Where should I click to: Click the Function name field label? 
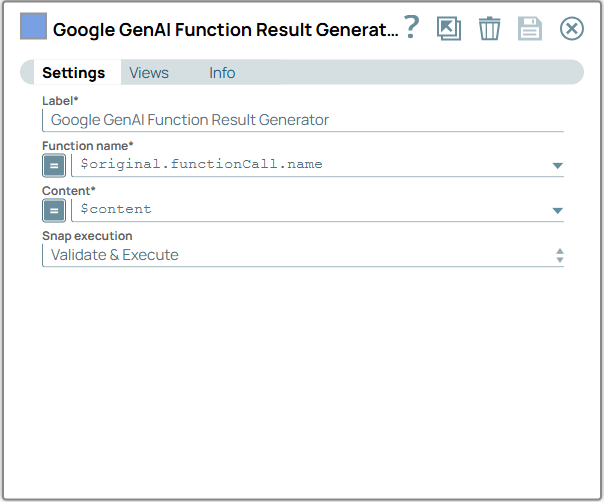[x=87, y=146]
